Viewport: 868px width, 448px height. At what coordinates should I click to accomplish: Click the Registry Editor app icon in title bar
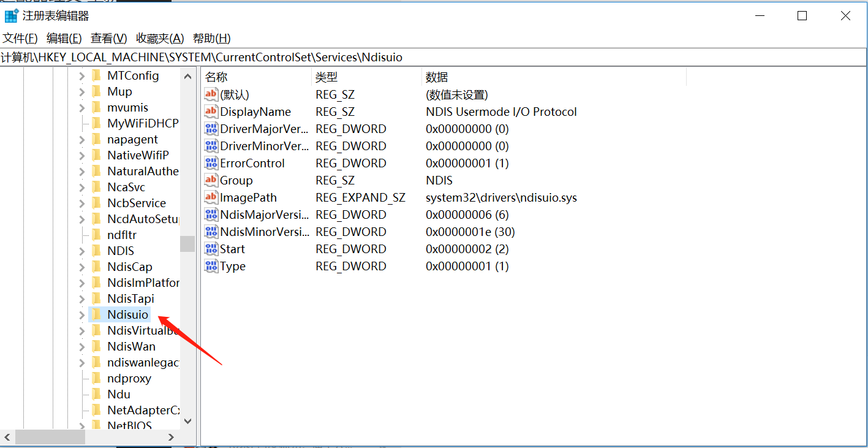point(11,16)
